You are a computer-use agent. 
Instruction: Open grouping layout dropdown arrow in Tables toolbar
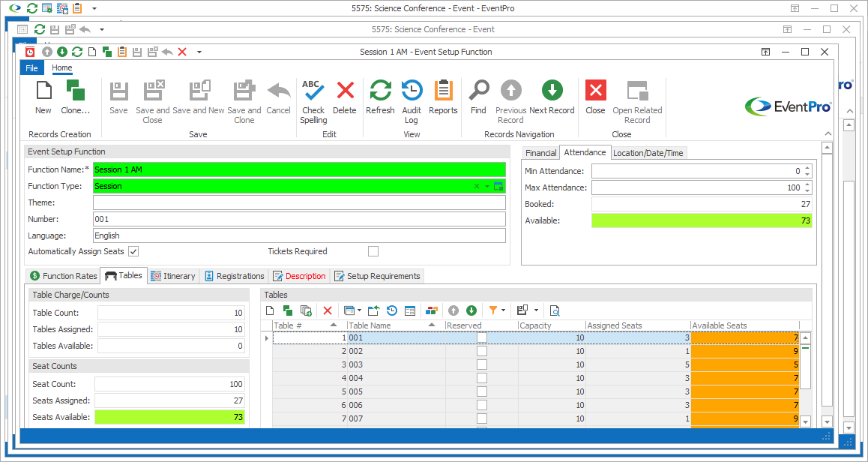point(536,310)
